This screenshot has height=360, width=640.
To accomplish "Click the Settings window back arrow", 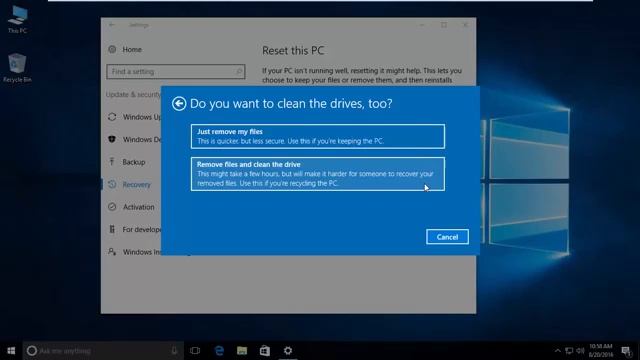I will pyautogui.click(x=112, y=25).
